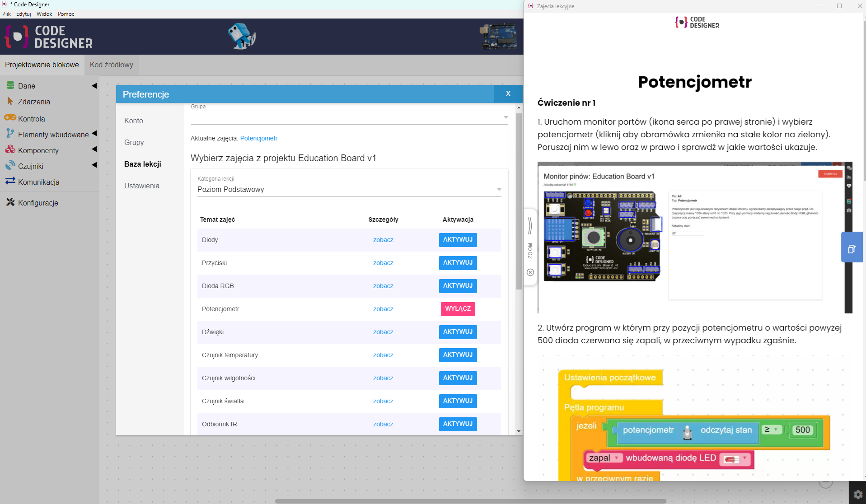Activate the Diody lesson
Image resolution: width=866 pixels, height=504 pixels.
point(458,240)
